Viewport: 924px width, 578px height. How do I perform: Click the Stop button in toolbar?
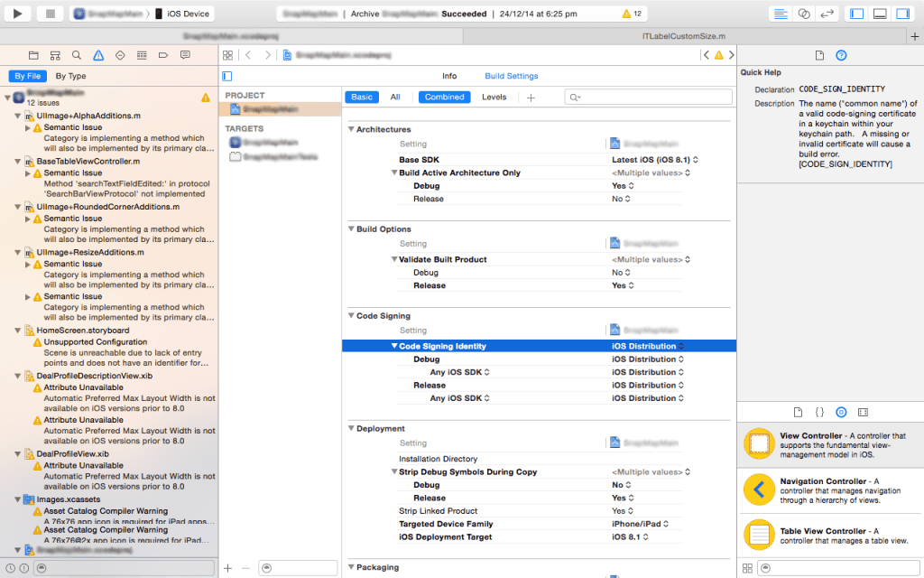coord(51,14)
